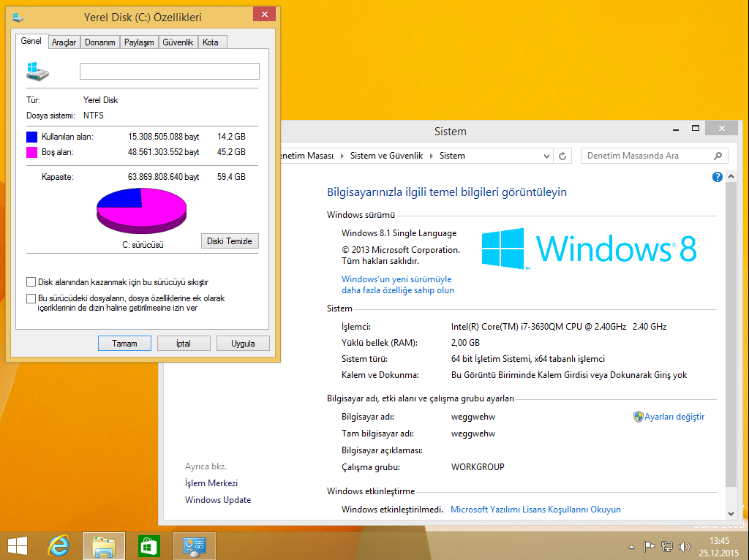Launch Internet Explorer from the taskbar
The width and height of the screenshot is (749, 560).
click(x=59, y=545)
